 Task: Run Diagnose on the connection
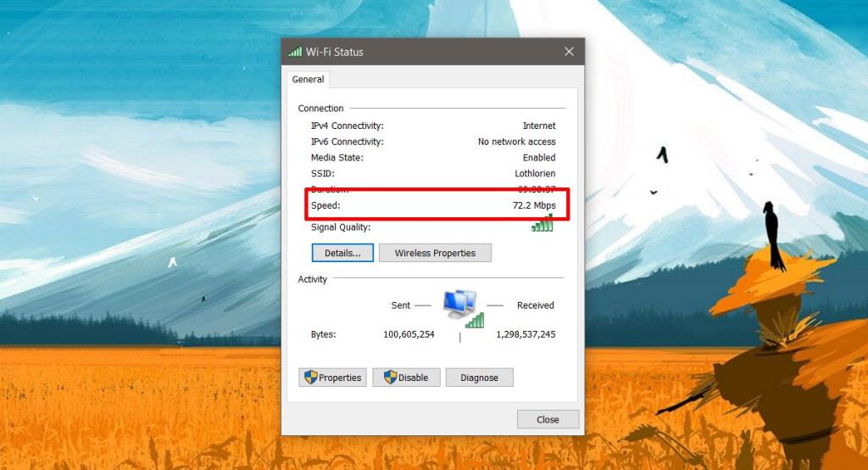480,378
